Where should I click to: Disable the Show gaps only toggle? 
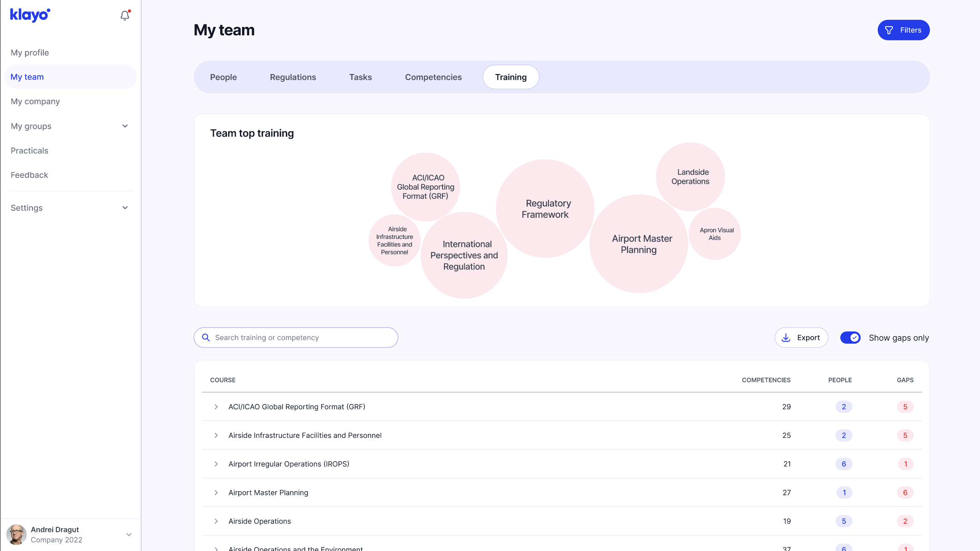click(x=850, y=338)
